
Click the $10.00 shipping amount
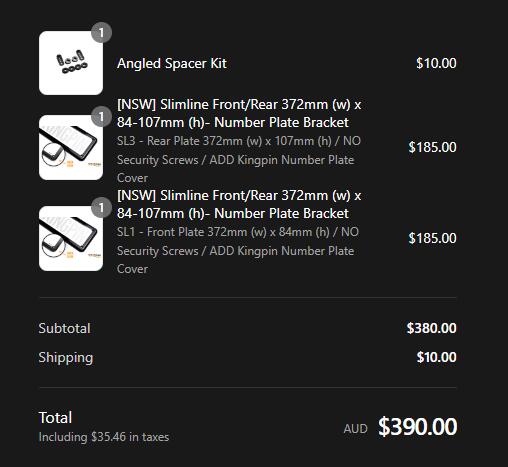pyautogui.click(x=436, y=357)
